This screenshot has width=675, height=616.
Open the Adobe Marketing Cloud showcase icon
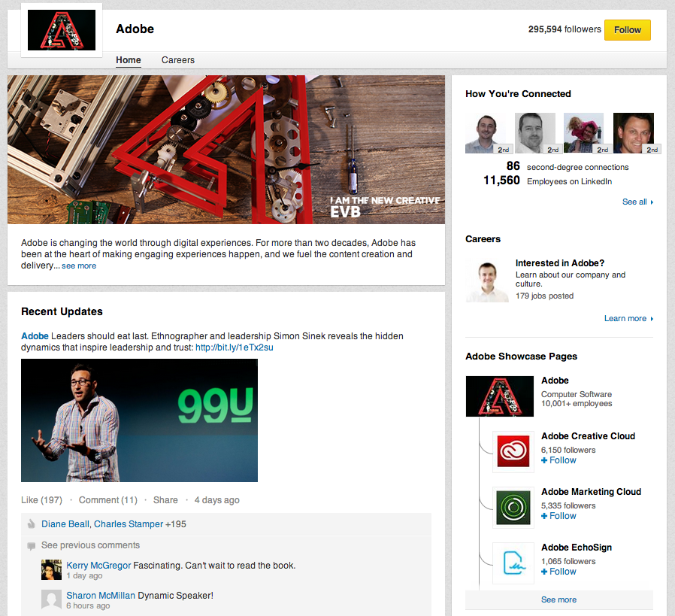point(513,508)
